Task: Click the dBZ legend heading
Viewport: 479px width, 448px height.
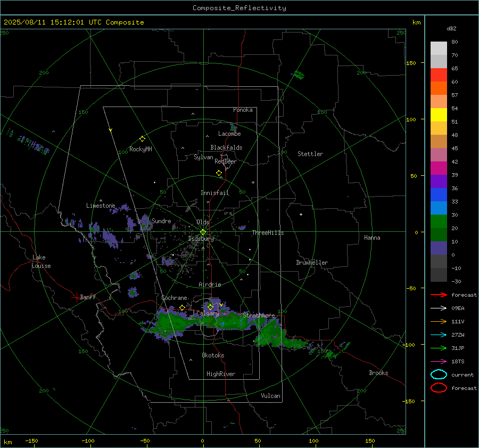Action: pos(451,28)
